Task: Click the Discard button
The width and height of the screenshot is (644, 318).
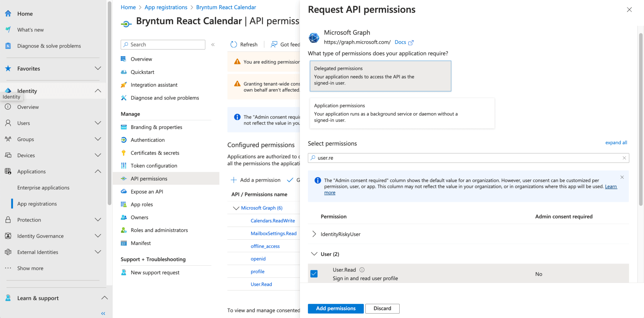Action: [382, 309]
